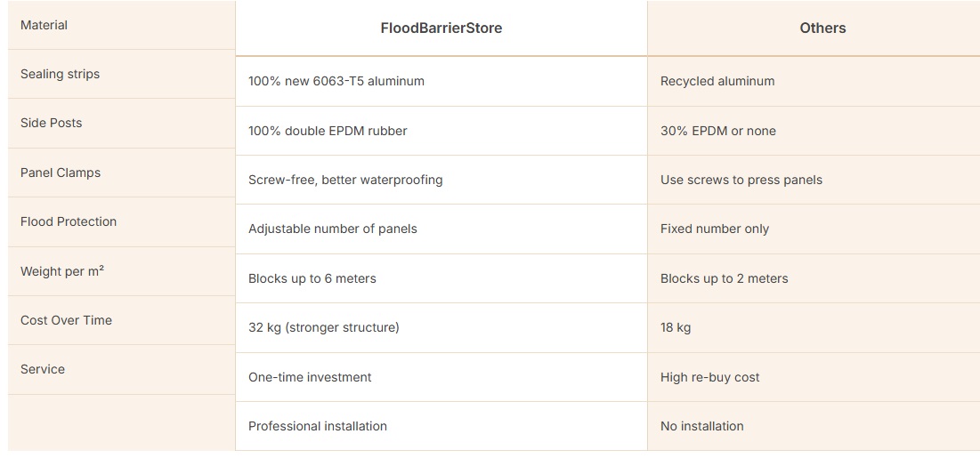Click the Weight per m² label
Viewport: 980px width, 458px height.
coord(62,271)
